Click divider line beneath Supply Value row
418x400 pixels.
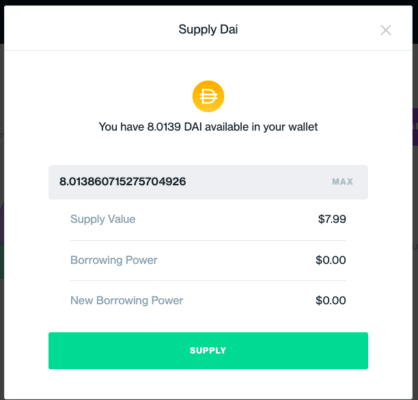208,240
